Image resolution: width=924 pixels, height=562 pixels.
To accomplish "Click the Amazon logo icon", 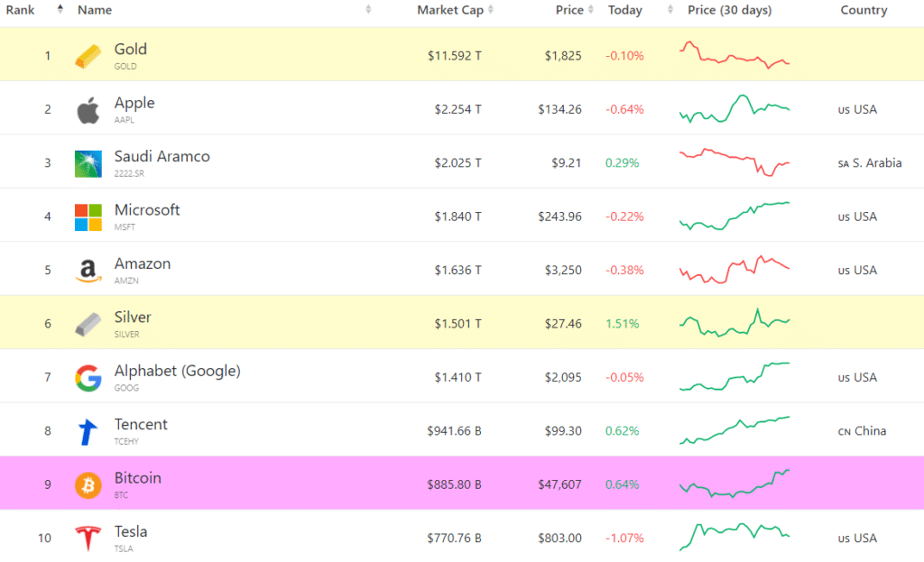I will 88,271.
